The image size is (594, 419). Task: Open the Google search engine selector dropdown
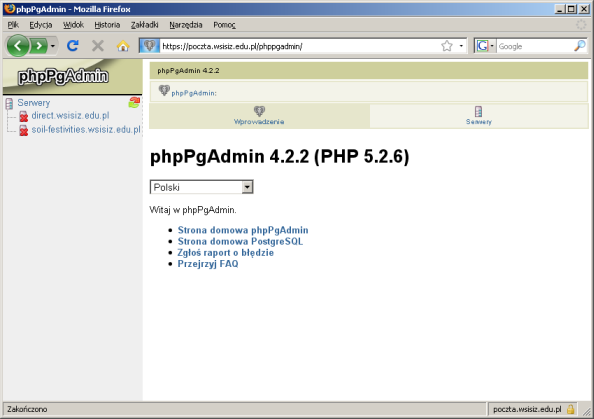485,46
